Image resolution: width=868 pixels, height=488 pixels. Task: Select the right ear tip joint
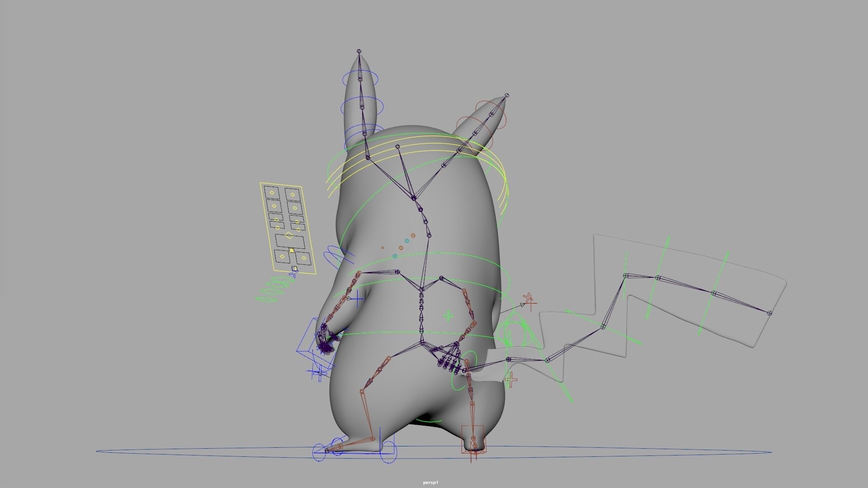click(x=507, y=96)
